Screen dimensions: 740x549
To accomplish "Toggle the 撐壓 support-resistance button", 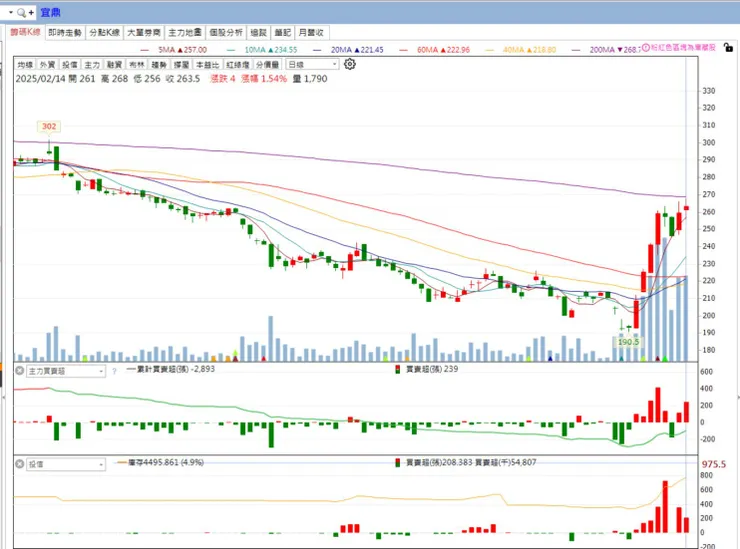I will pyautogui.click(x=182, y=65).
